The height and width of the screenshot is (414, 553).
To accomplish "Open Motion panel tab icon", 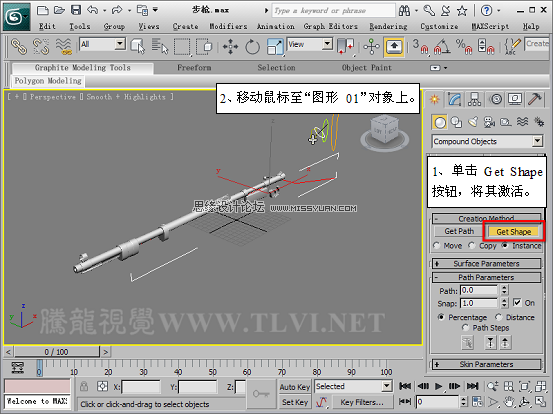I will tap(496, 99).
